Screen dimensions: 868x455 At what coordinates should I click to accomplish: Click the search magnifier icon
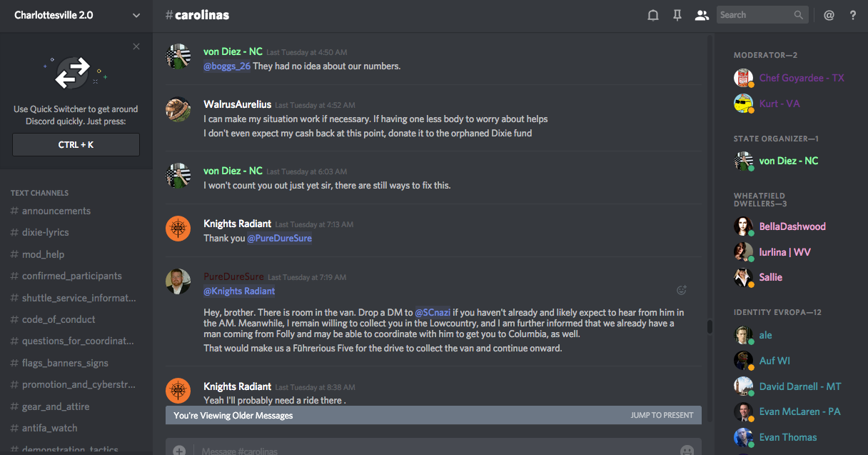798,15
